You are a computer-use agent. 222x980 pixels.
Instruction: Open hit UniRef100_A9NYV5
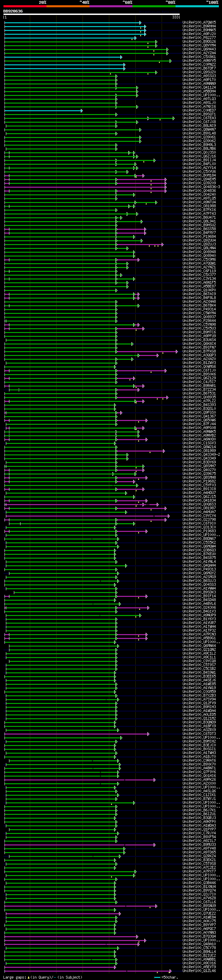[x=199, y=60]
